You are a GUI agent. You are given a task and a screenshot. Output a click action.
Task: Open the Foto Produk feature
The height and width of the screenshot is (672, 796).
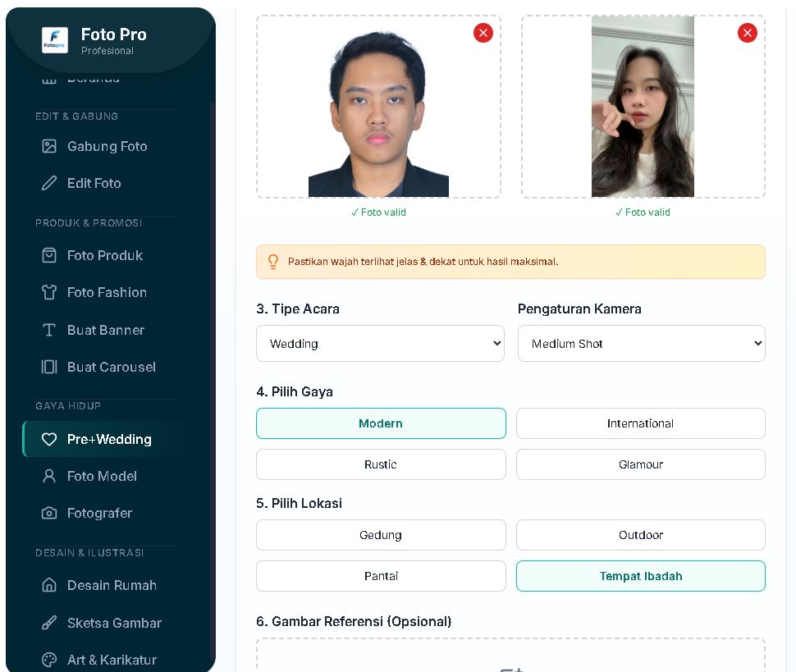[103, 255]
